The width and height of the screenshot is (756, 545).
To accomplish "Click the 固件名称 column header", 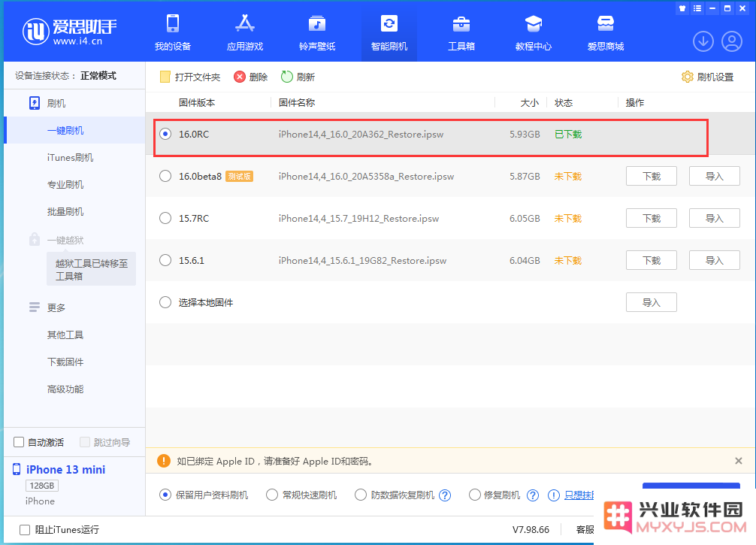I will click(x=297, y=103).
